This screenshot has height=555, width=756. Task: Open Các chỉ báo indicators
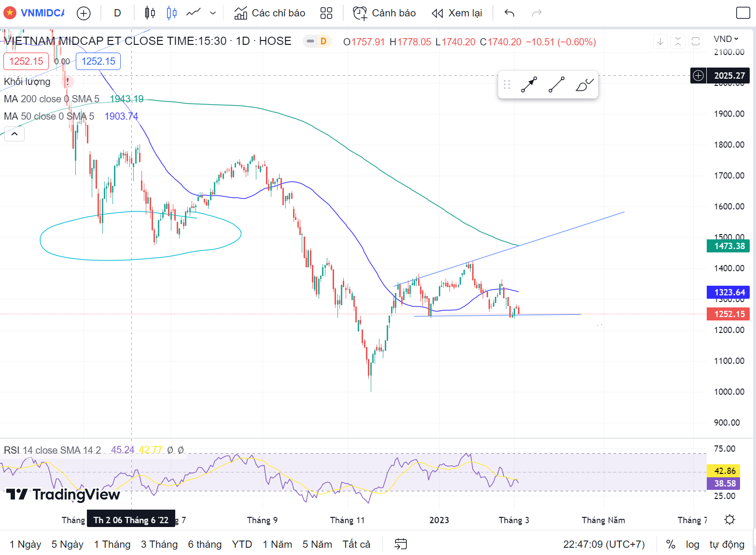pos(270,13)
